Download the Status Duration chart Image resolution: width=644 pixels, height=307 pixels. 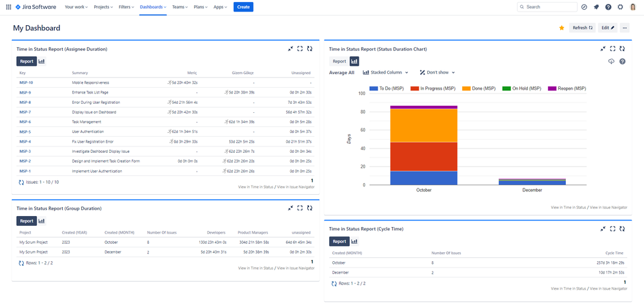(x=612, y=61)
